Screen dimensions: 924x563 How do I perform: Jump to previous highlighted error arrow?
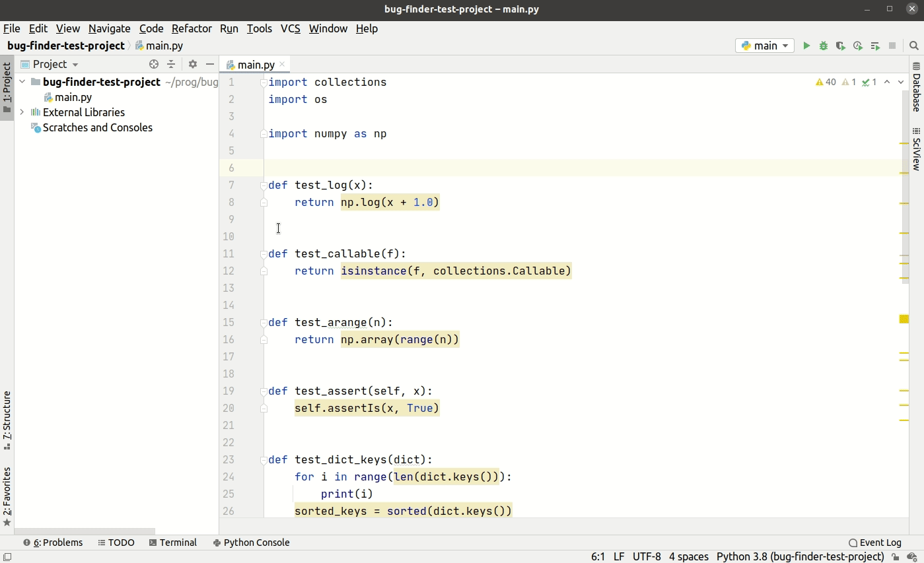pyautogui.click(x=887, y=82)
